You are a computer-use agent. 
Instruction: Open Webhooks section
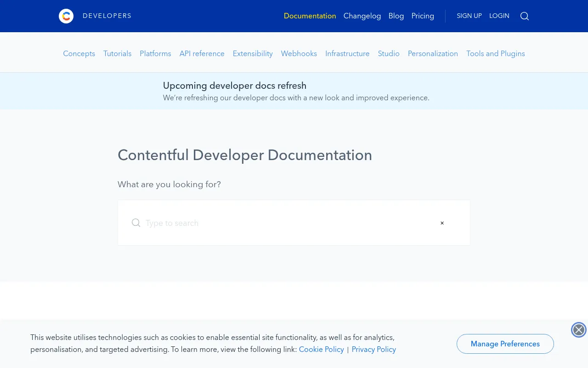coord(299,54)
